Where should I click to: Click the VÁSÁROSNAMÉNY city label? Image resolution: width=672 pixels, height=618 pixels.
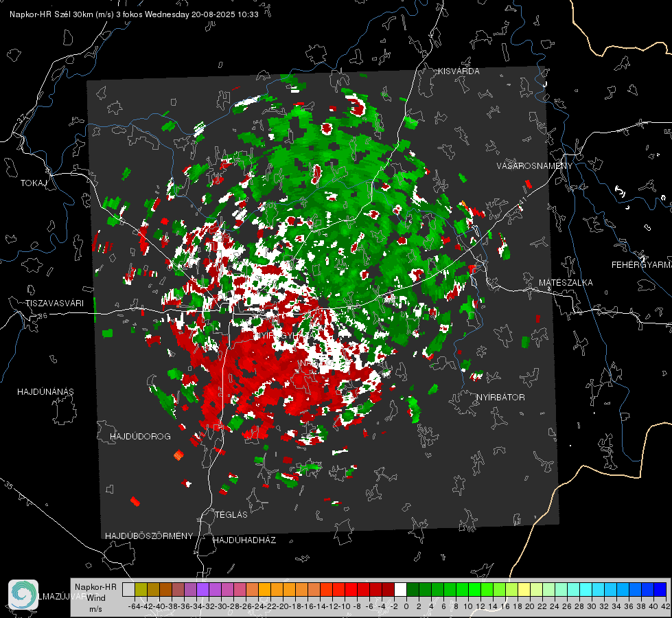point(535,166)
